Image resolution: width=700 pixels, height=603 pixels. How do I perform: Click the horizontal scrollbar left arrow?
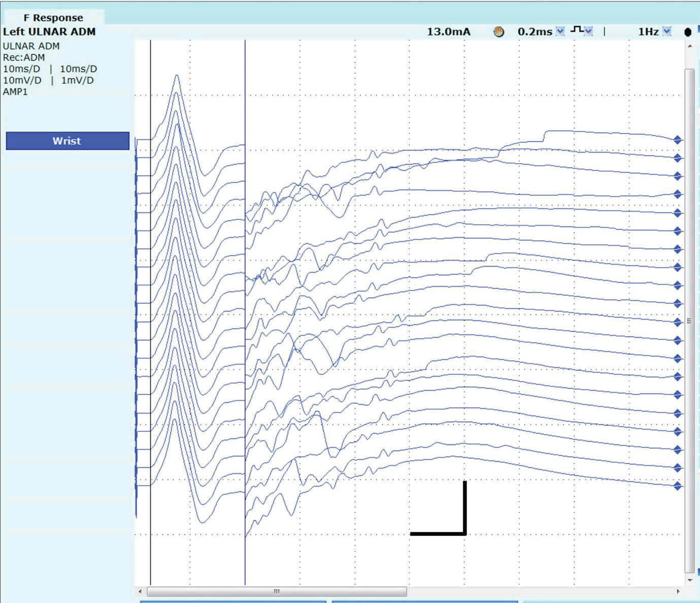(141, 591)
